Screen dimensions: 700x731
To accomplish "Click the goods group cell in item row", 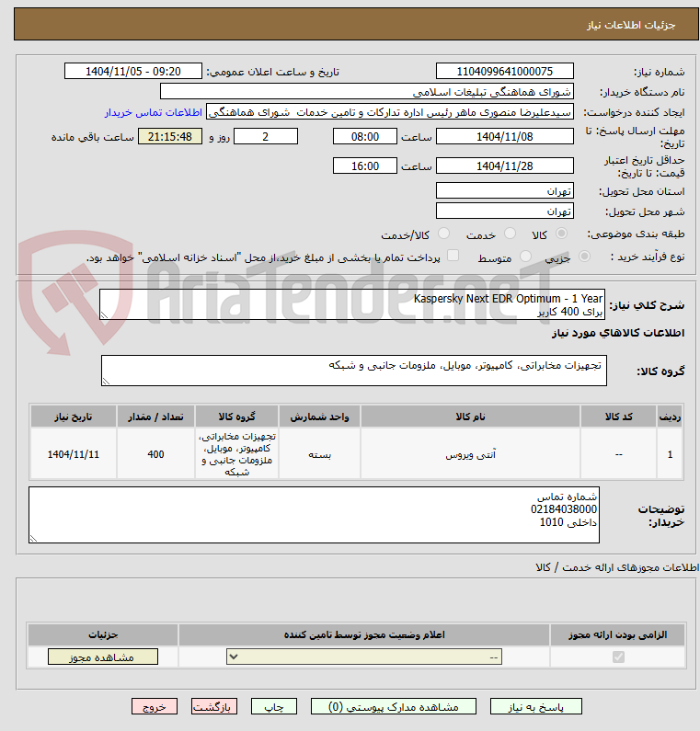I will pyautogui.click(x=237, y=454).
